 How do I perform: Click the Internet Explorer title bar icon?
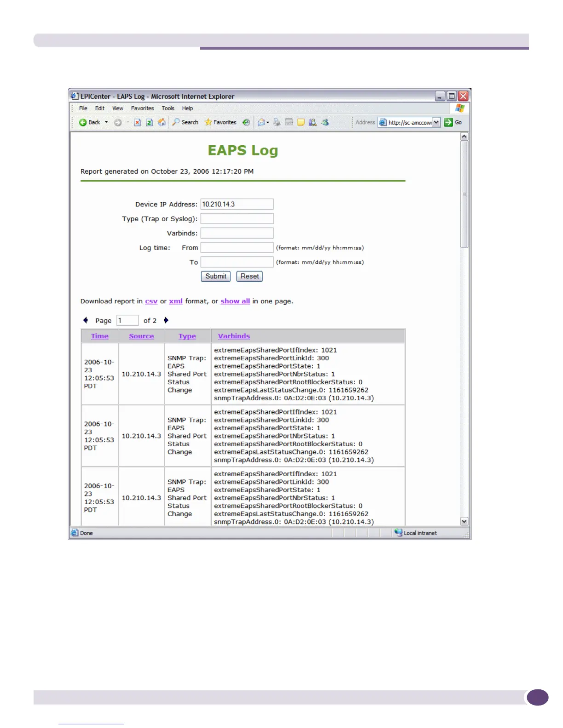(75, 96)
